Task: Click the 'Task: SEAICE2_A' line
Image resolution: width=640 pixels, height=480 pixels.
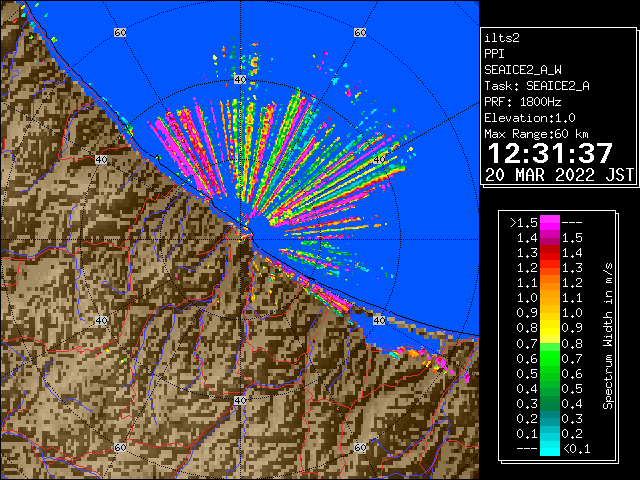Action: pyautogui.click(x=537, y=86)
